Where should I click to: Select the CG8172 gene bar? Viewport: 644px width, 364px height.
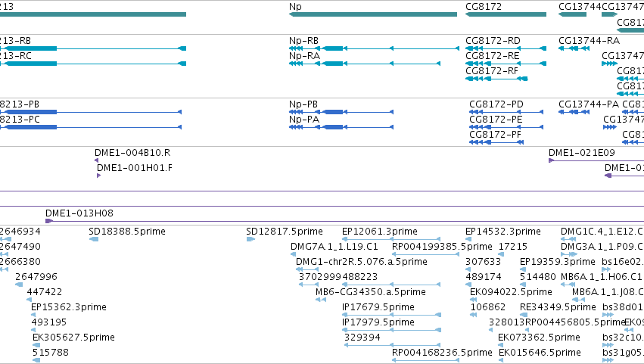click(x=506, y=14)
